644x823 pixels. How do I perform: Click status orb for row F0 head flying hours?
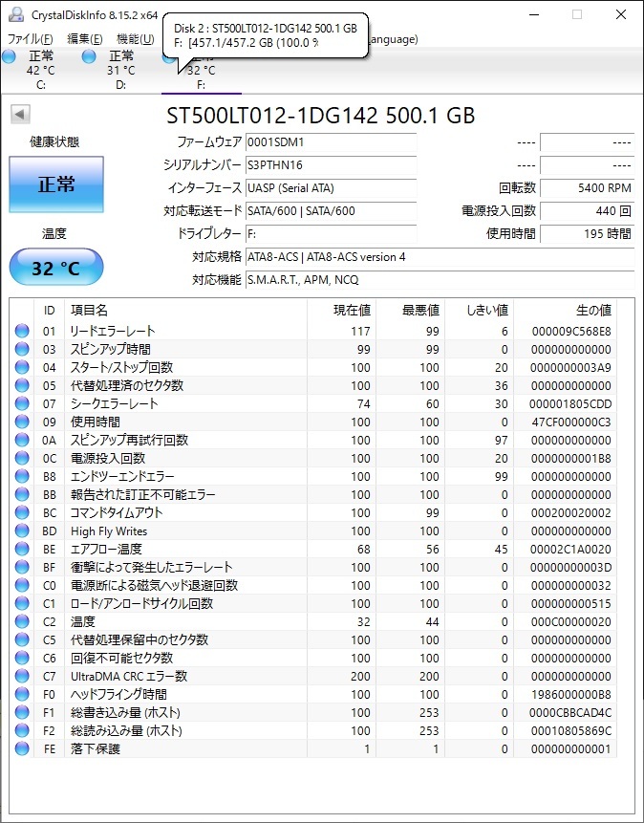(x=22, y=694)
